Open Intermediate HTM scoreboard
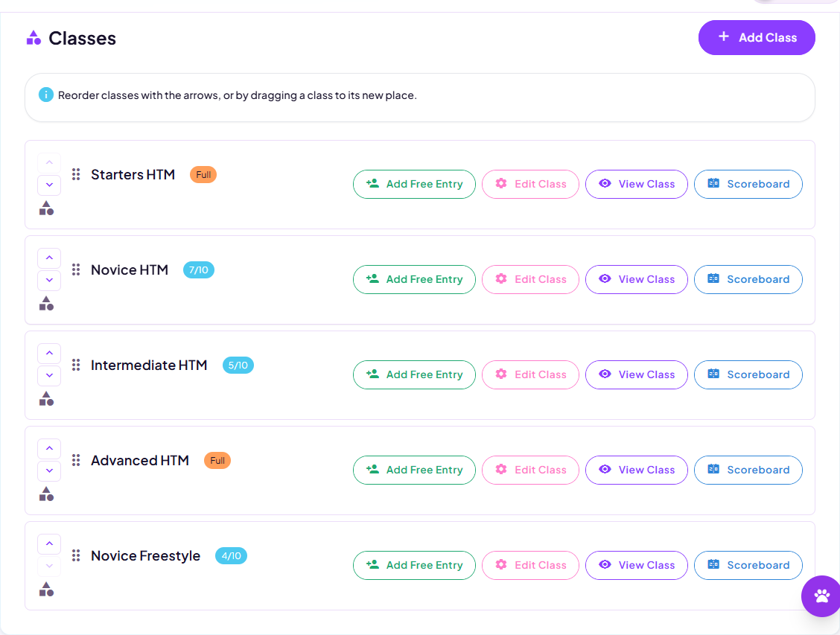Screen dimensions: 840x635 click(x=748, y=374)
